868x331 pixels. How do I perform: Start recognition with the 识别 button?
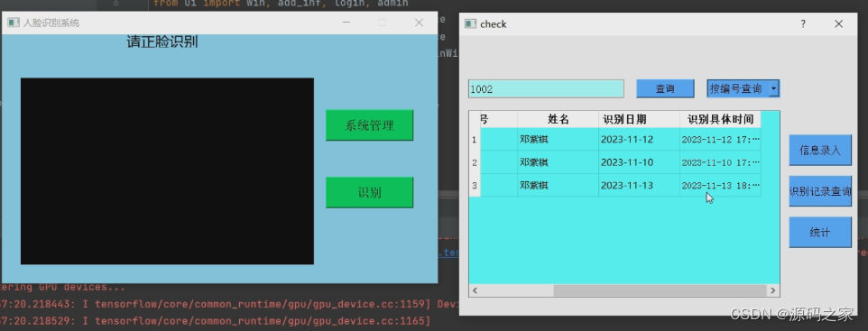coord(369,193)
